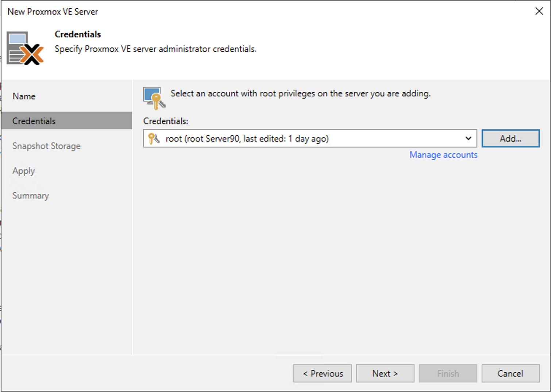
Task: Cancel the server wizard
Action: click(x=510, y=373)
